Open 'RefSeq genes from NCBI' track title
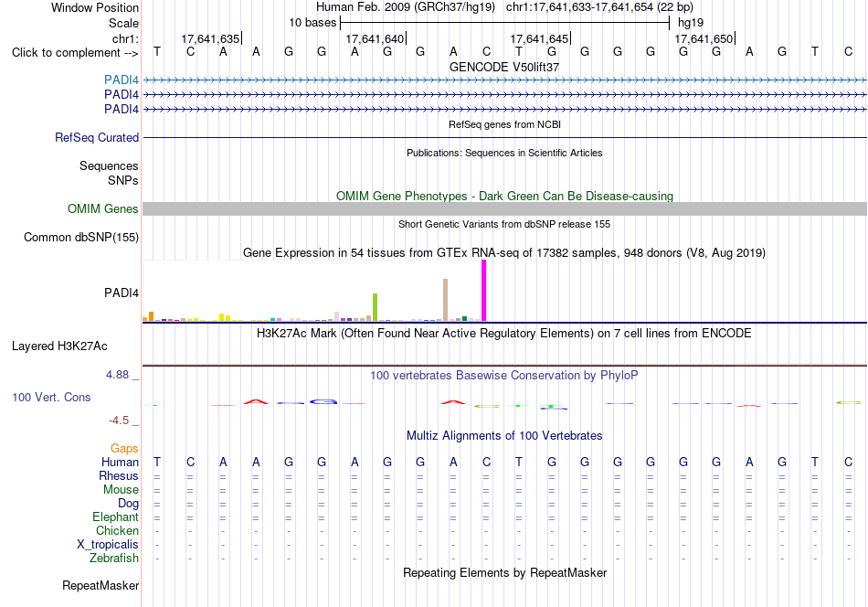The width and height of the screenshot is (868, 607). coord(504,124)
